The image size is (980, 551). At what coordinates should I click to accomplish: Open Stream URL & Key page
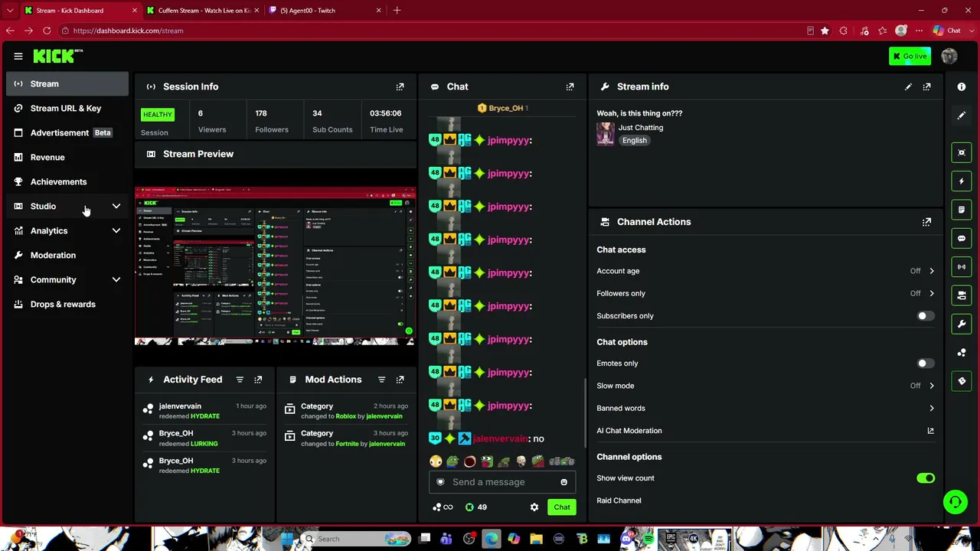tap(67, 109)
